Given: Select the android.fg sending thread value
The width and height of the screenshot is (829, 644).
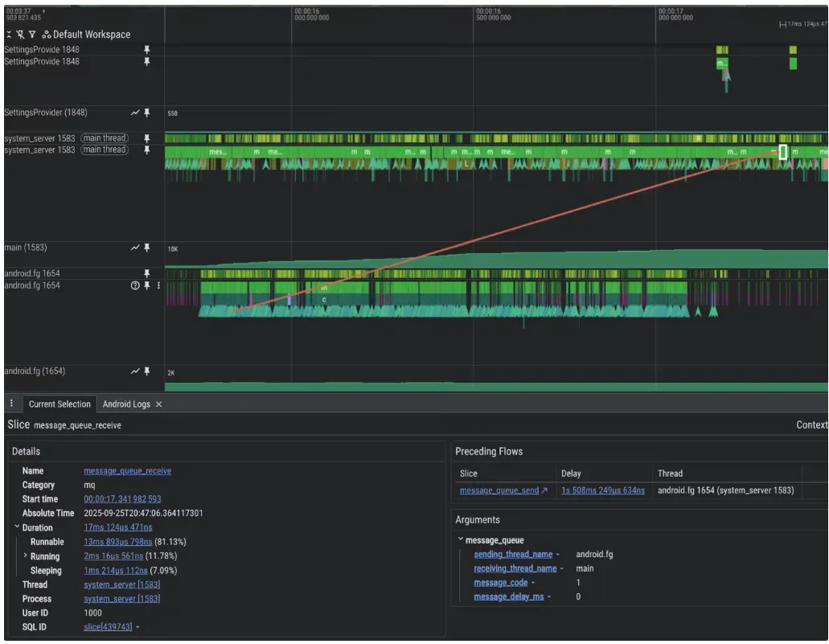Looking at the screenshot, I should (594, 554).
